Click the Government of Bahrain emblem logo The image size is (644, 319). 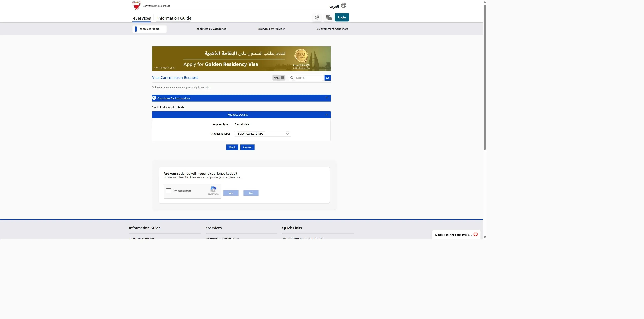tap(136, 6)
